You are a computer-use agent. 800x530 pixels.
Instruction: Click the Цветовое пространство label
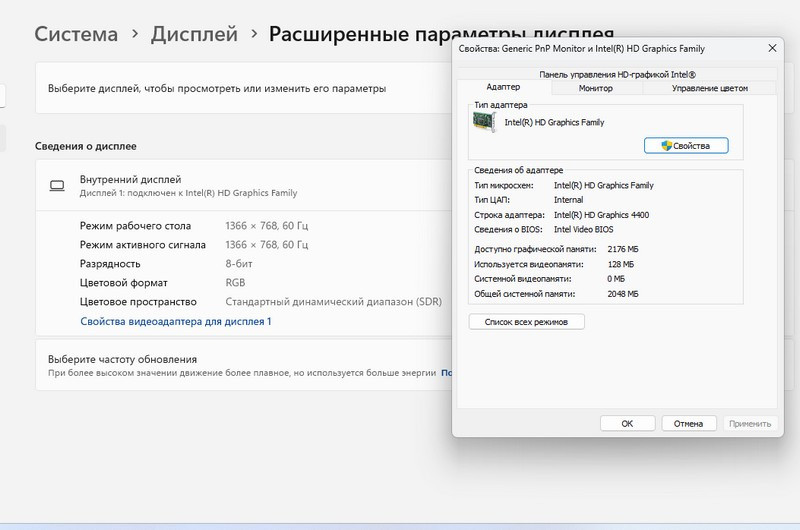point(138,301)
